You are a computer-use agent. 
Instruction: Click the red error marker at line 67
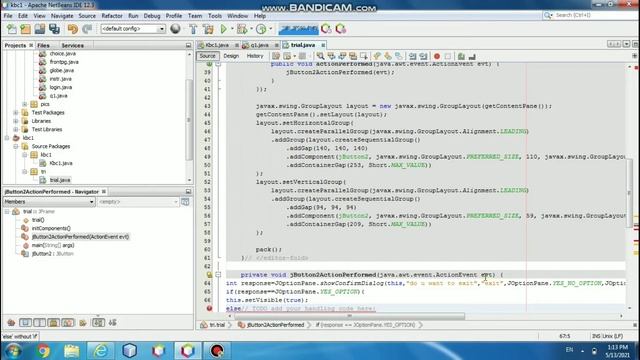pyautogui.click(x=209, y=308)
